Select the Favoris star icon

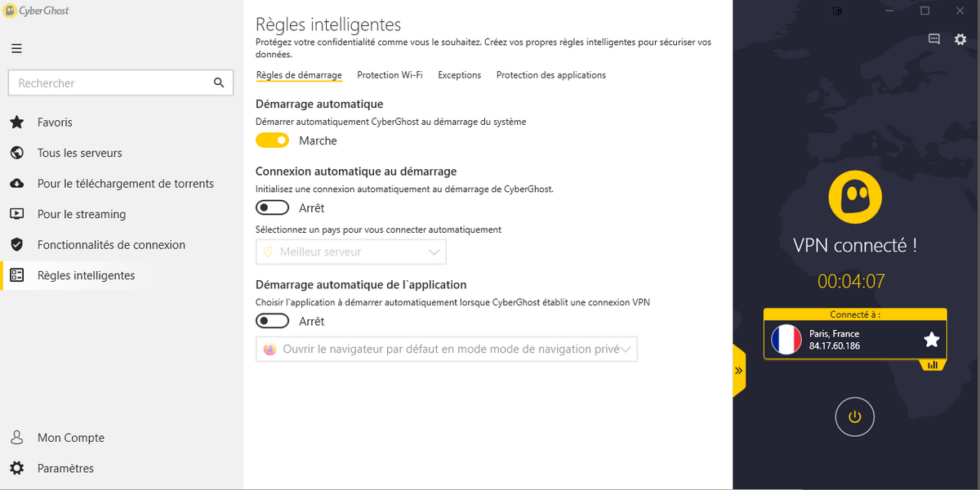point(16,122)
